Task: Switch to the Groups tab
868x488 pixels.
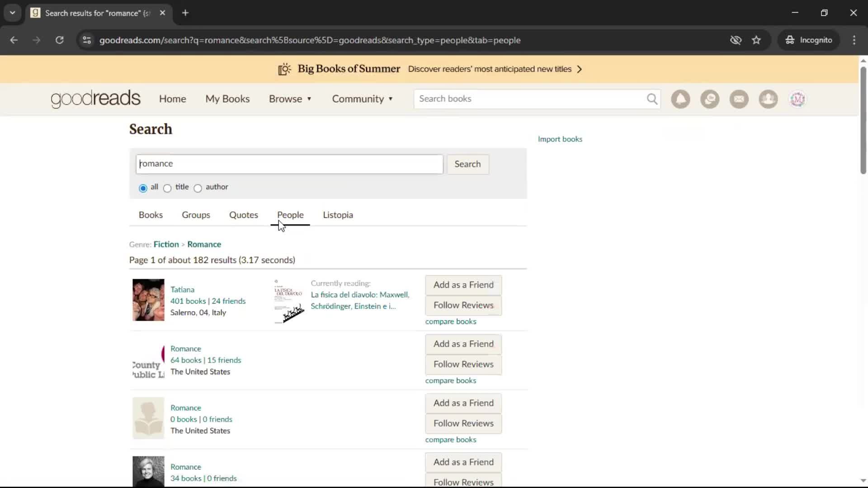Action: pyautogui.click(x=196, y=215)
